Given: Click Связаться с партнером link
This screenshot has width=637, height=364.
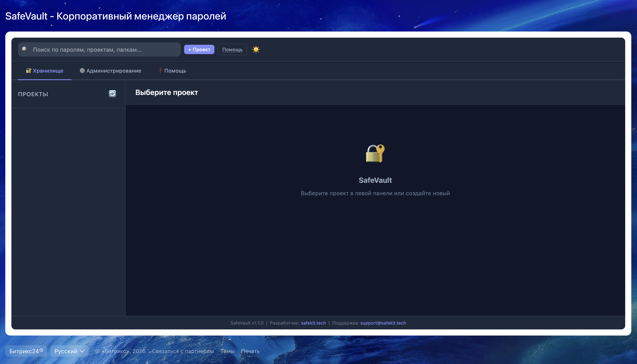Looking at the screenshot, I should click(183, 351).
